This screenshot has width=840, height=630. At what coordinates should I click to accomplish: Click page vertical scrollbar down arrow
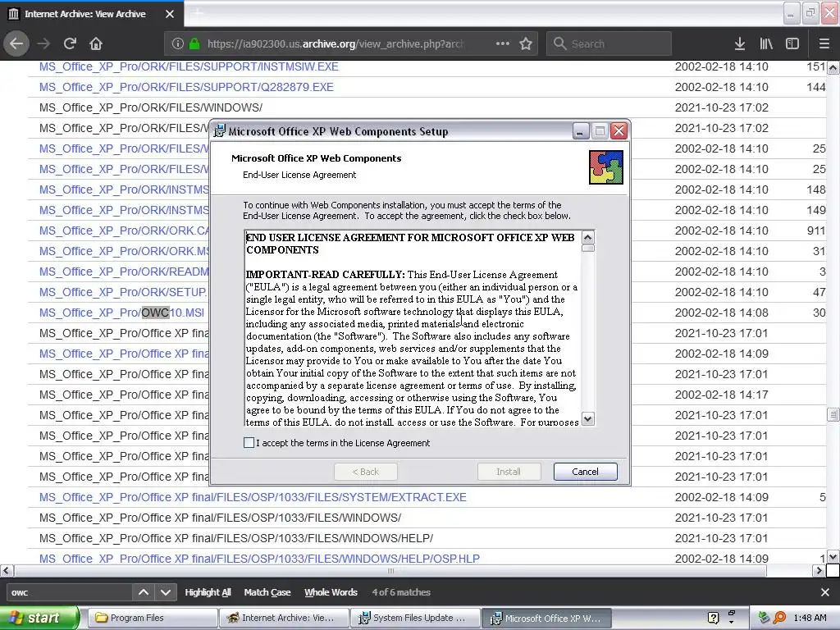pyautogui.click(x=833, y=557)
